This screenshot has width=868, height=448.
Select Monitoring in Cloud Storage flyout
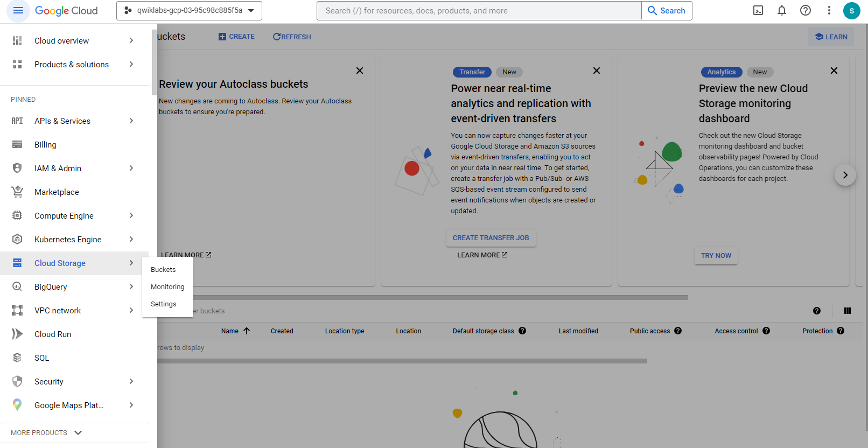pyautogui.click(x=167, y=286)
